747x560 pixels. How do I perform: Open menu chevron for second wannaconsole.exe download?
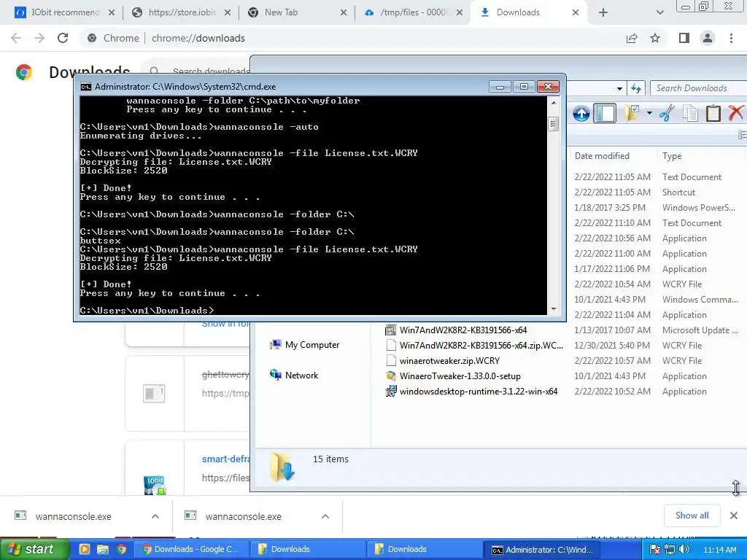(325, 516)
